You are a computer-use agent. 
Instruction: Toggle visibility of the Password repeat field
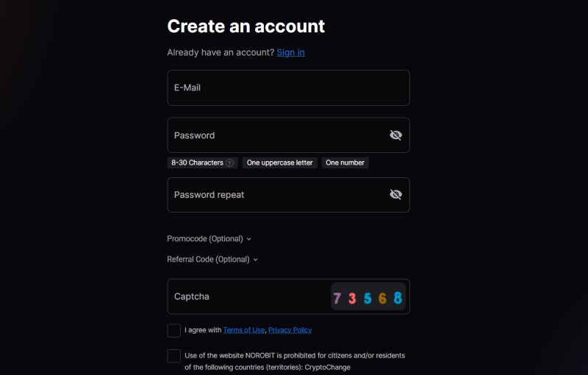395,195
